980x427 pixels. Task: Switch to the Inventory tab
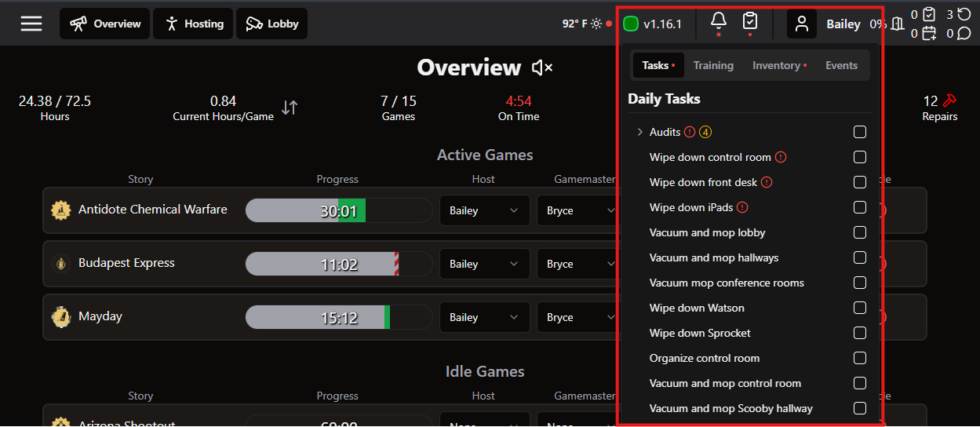coord(778,65)
